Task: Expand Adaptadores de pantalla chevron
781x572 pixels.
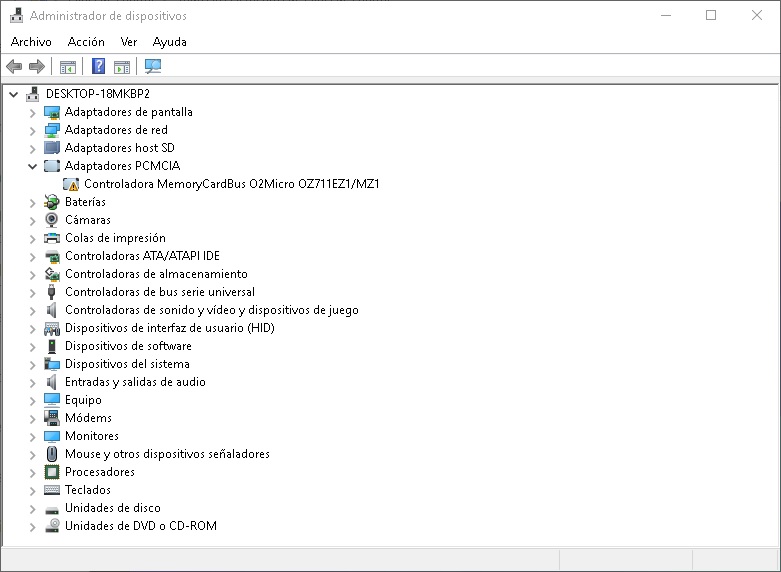Action: (x=32, y=113)
